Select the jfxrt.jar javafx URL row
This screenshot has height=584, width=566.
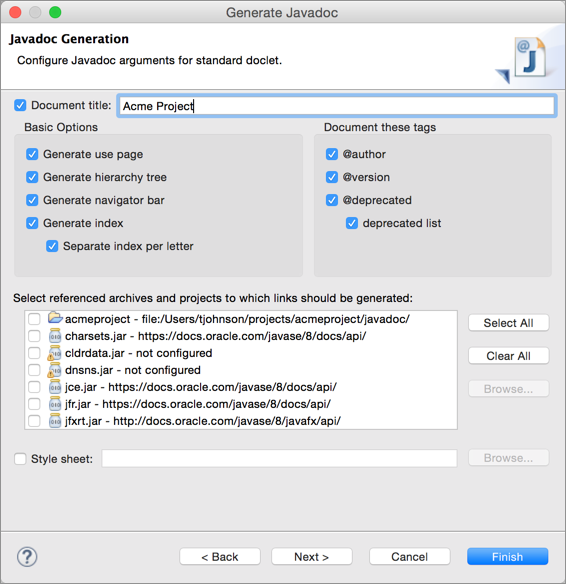tap(241, 421)
